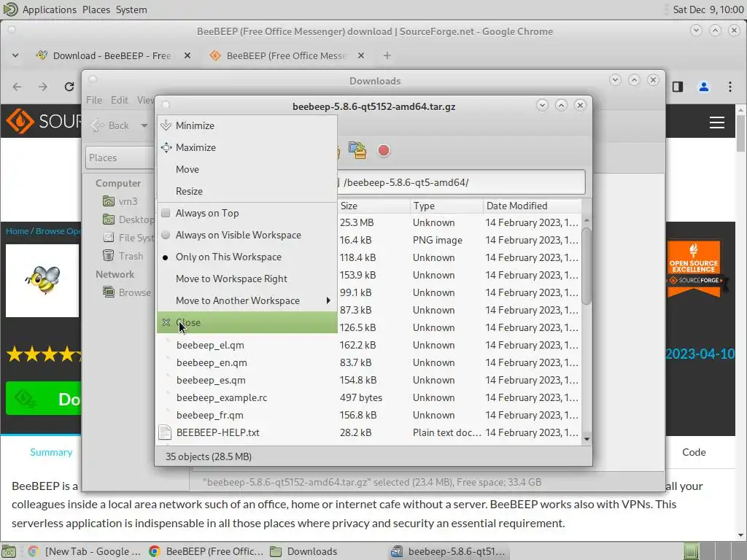Click Browse Network in Downloads sidebar

click(x=127, y=292)
